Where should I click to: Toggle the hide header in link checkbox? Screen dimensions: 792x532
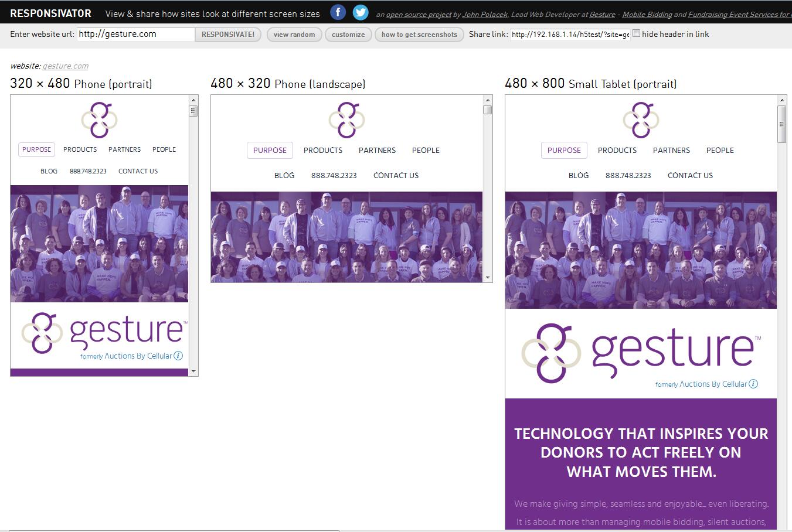coord(636,34)
